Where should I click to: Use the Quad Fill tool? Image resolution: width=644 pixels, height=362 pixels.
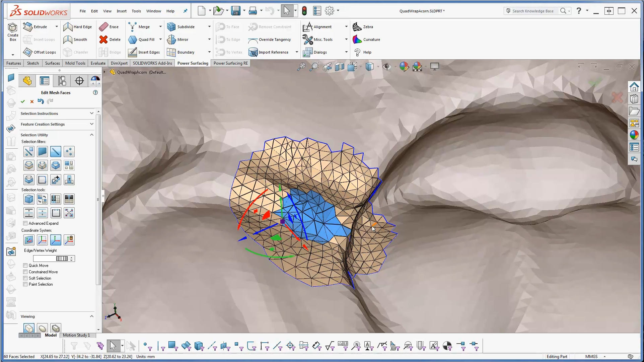tap(142, 40)
